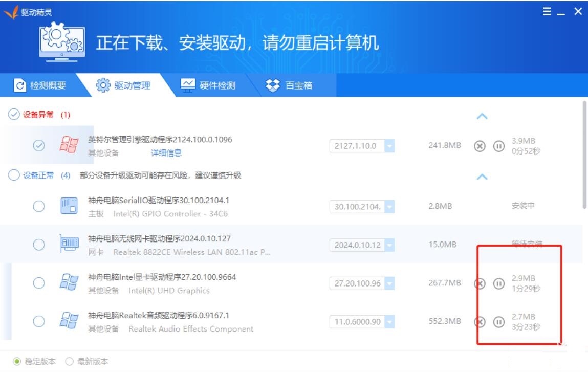Open the 百宝箱 tab
The width and height of the screenshot is (588, 374).
tap(289, 85)
